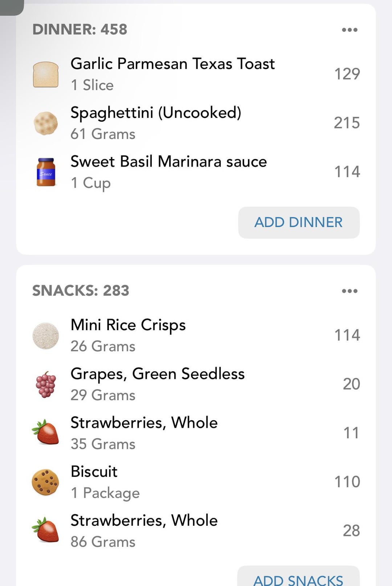
Task: Click the ADD SNACKS button
Action: [298, 576]
